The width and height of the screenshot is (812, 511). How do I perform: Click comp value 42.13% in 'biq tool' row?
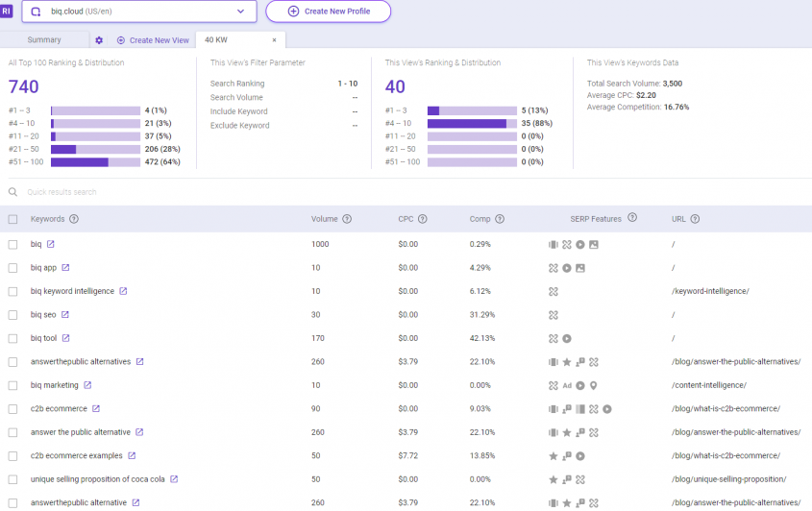482,338
